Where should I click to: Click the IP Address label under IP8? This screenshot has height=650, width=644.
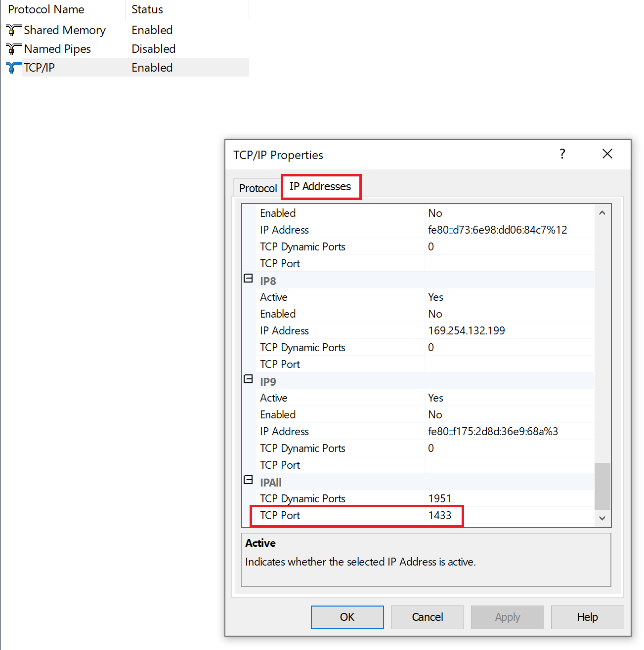[x=284, y=330]
